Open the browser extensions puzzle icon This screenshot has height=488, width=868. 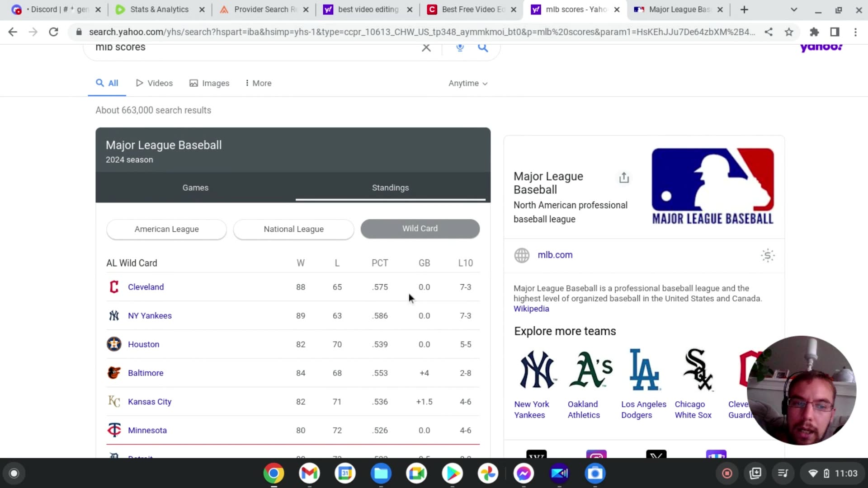tap(814, 32)
